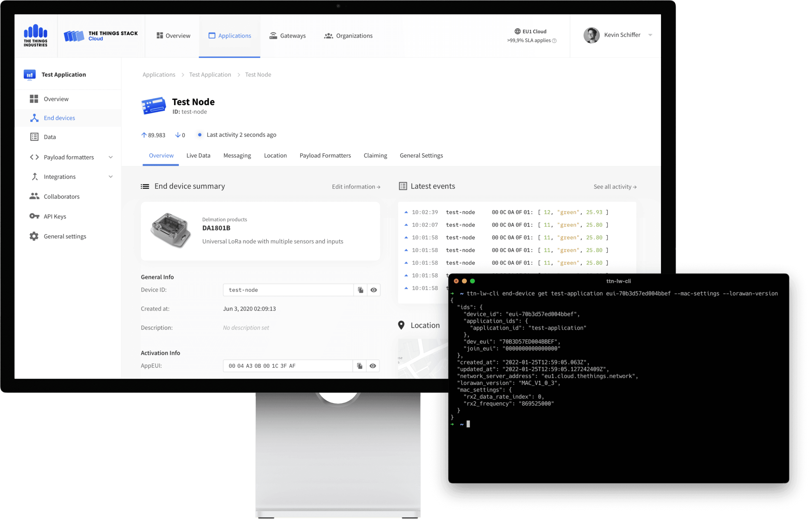Click Kevin Schiffer's avatar picture

coord(591,35)
